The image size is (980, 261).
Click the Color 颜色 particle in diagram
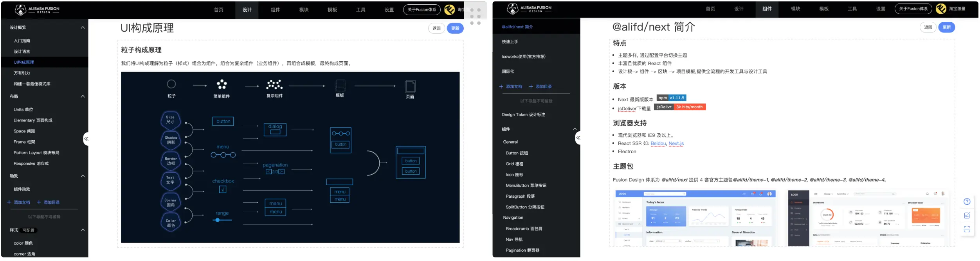click(x=171, y=223)
